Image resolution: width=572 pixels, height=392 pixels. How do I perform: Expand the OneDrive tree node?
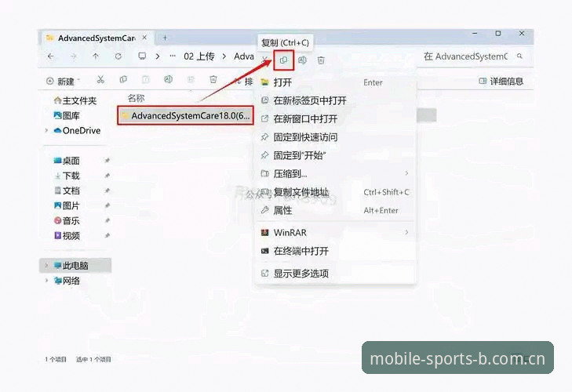coord(46,131)
